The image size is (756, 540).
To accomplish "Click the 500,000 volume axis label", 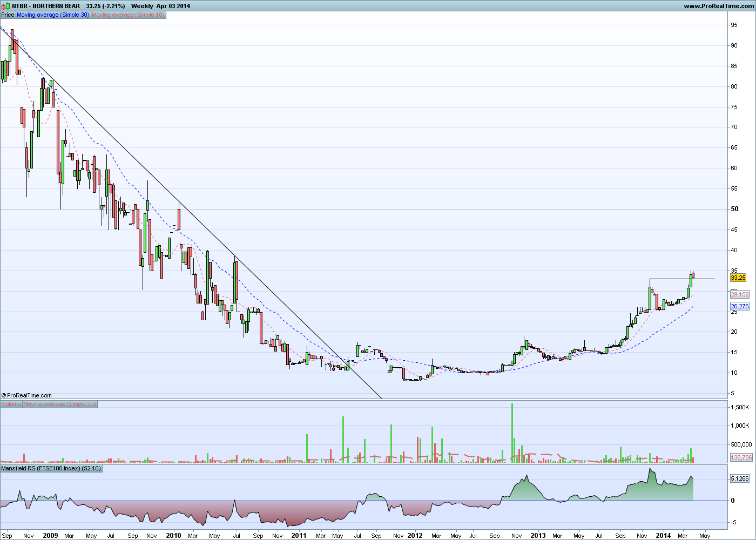I will click(740, 444).
